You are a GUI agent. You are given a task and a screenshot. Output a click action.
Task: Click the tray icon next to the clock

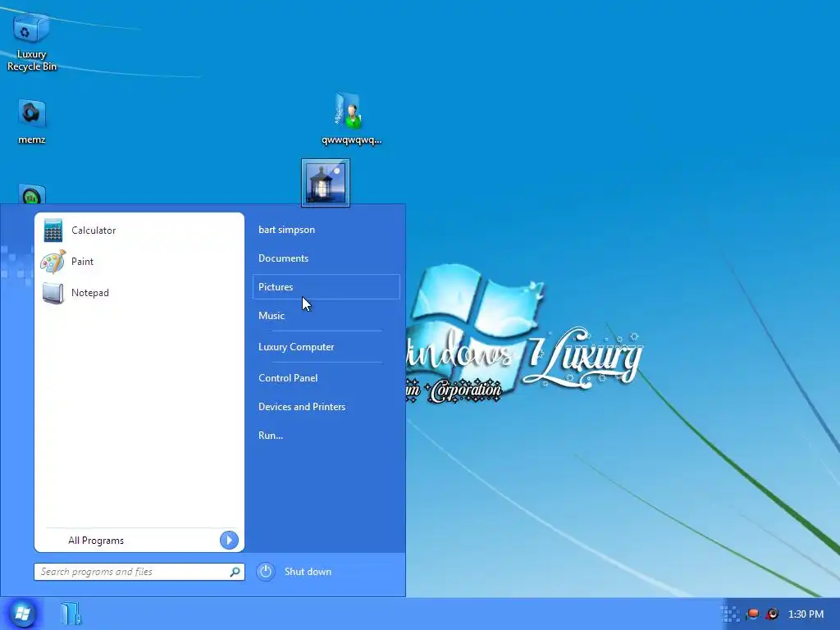[x=772, y=614]
